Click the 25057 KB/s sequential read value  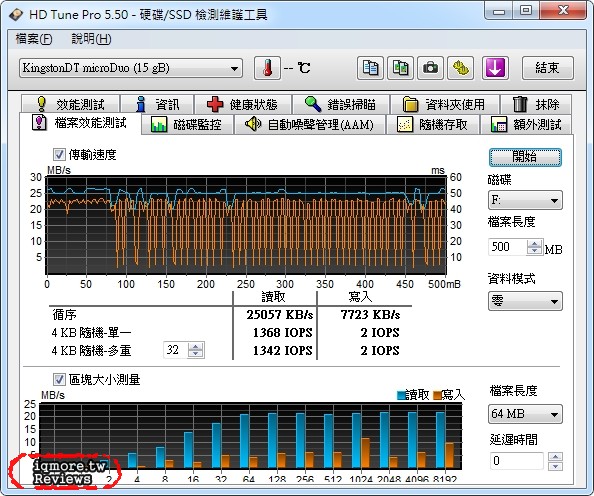[x=280, y=315]
